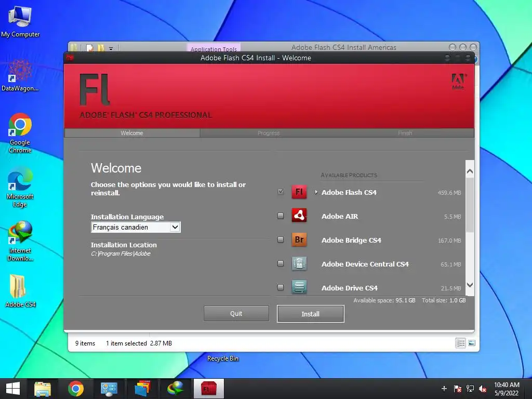Click '1 item selected 2.87 MB' status text
The width and height of the screenshot is (532, 399).
[139, 343]
